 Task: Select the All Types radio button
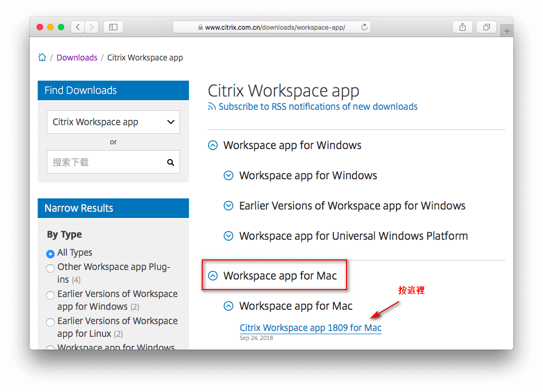[50, 254]
